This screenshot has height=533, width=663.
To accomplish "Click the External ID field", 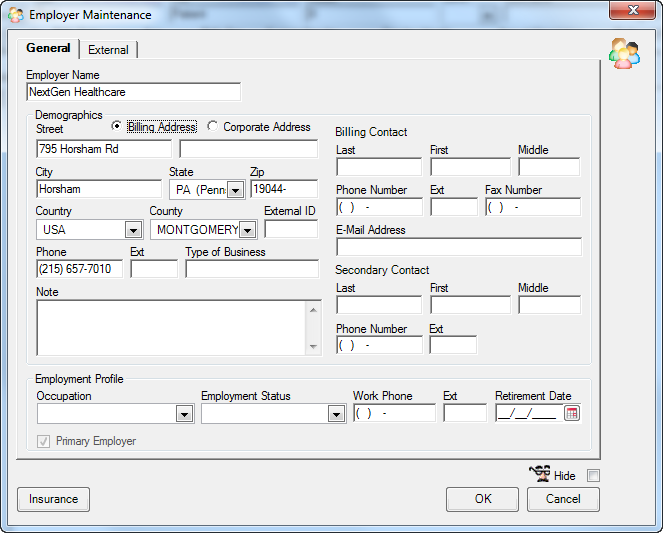I will coord(291,229).
